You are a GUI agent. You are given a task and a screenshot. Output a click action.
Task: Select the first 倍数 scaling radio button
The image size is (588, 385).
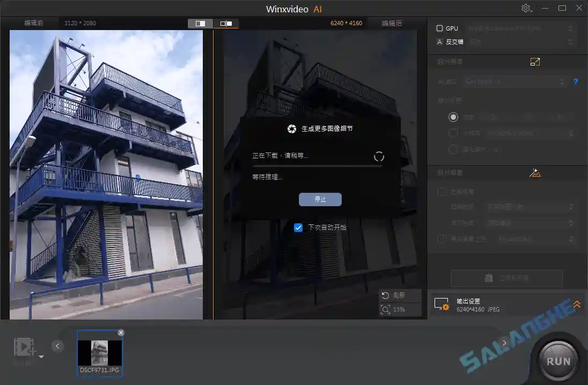tap(453, 117)
